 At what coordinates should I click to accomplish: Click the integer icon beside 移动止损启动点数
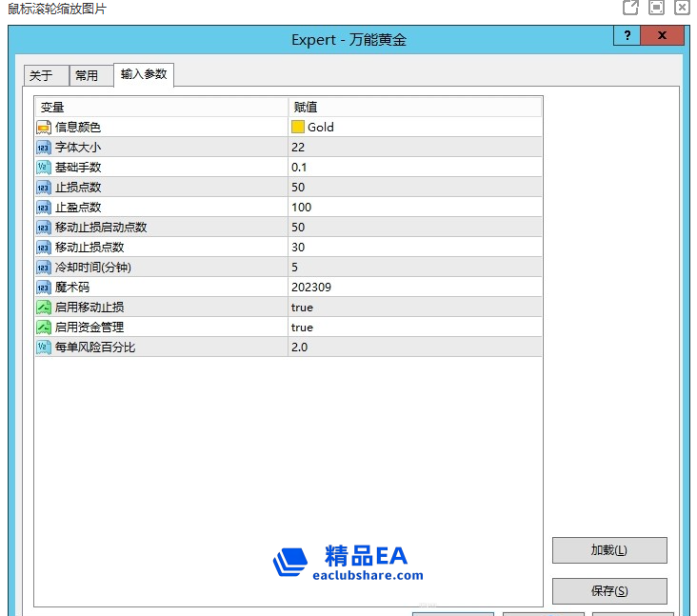44,228
